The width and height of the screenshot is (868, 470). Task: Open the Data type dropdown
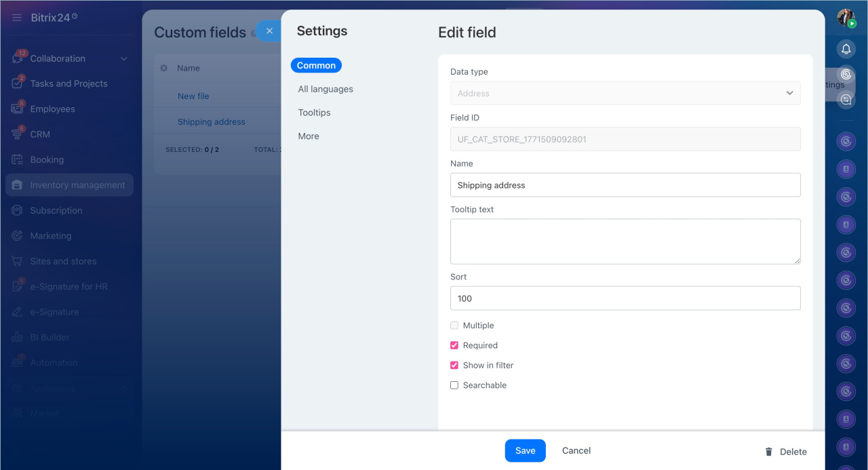click(625, 93)
